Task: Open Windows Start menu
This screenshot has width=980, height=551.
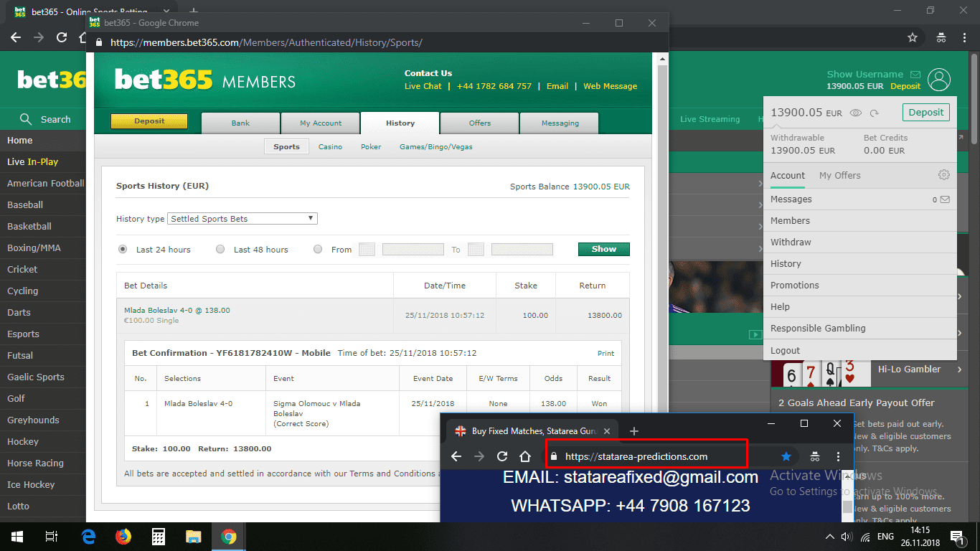Action: click(17, 537)
